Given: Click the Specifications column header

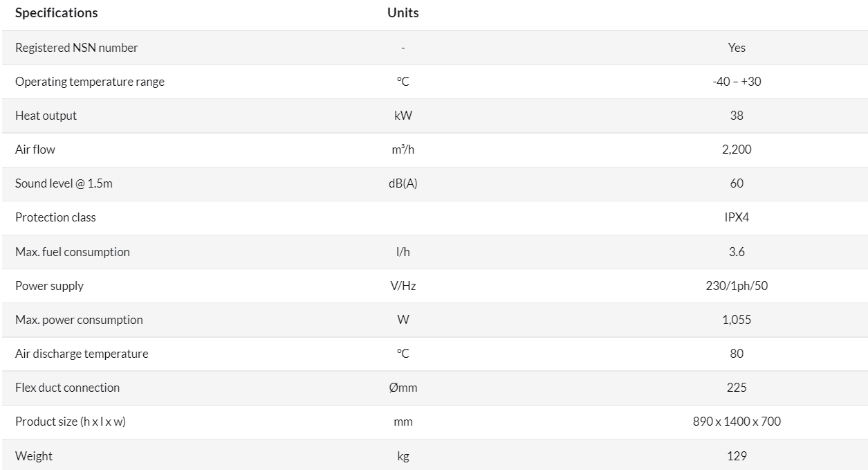Looking at the screenshot, I should coord(57,13).
